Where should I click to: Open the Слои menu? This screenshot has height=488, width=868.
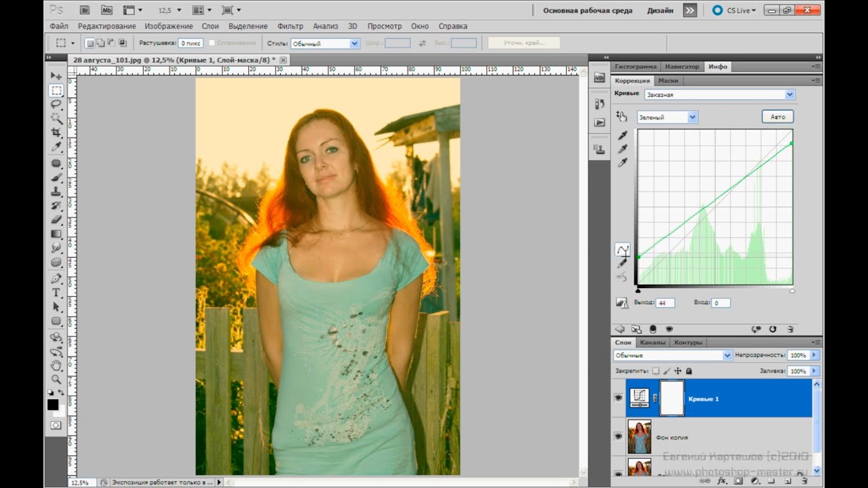click(210, 26)
